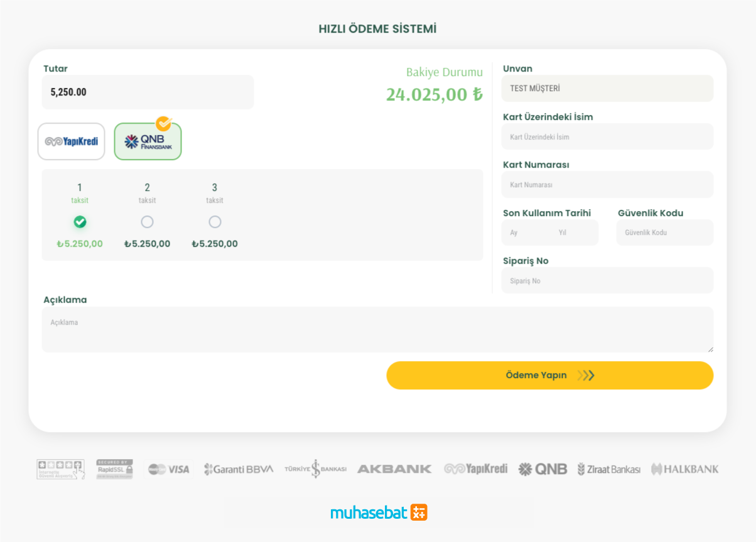Click the Ziraat Bankası logo
The image size is (756, 542).
[608, 469]
